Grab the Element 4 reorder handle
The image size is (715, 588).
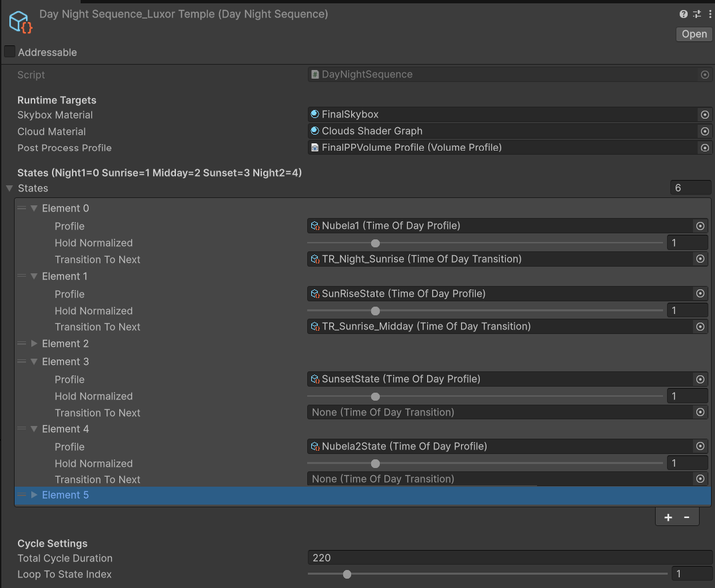(21, 429)
